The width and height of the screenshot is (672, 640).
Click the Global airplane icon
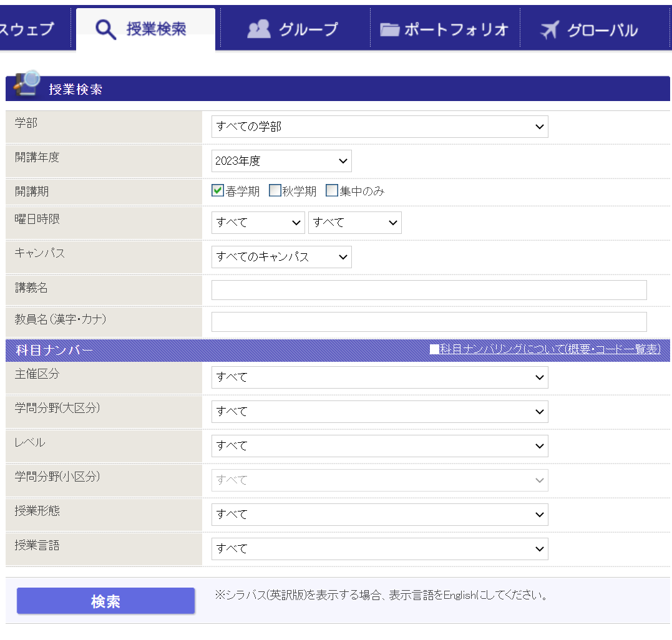(x=550, y=29)
